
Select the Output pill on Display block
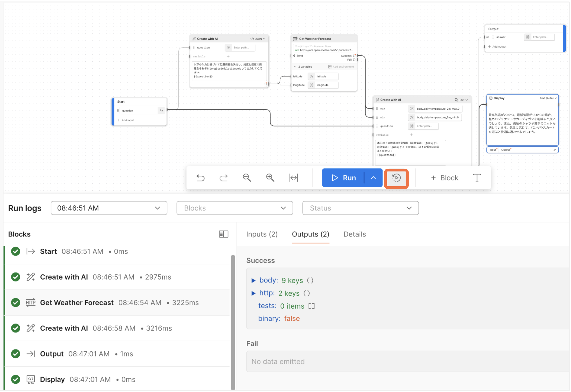click(506, 150)
